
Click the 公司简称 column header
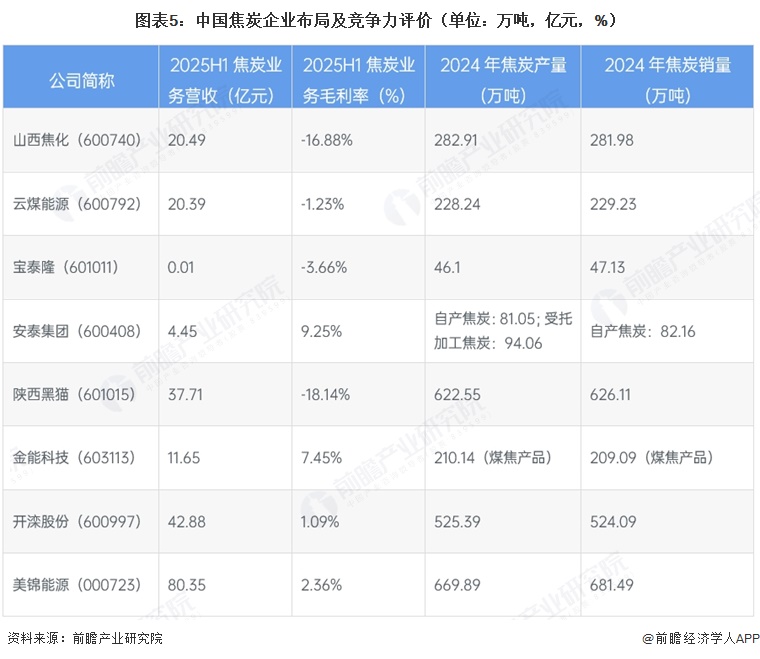click(x=81, y=77)
